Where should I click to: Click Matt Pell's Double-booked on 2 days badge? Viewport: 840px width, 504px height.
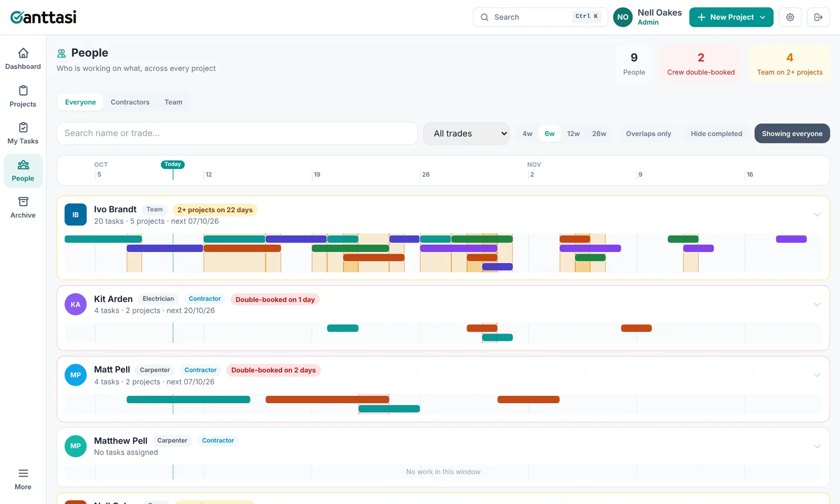coord(274,370)
